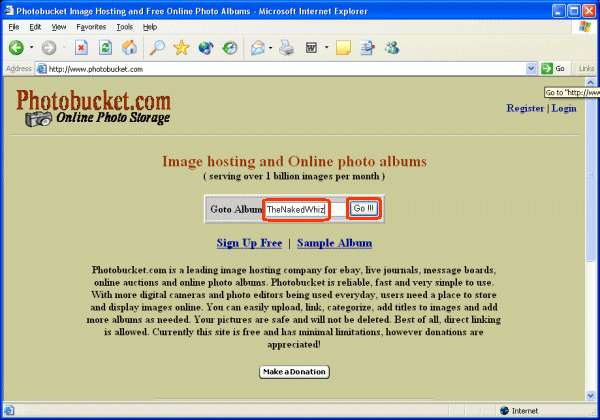Click the Photobucket.com logo

coord(93,108)
